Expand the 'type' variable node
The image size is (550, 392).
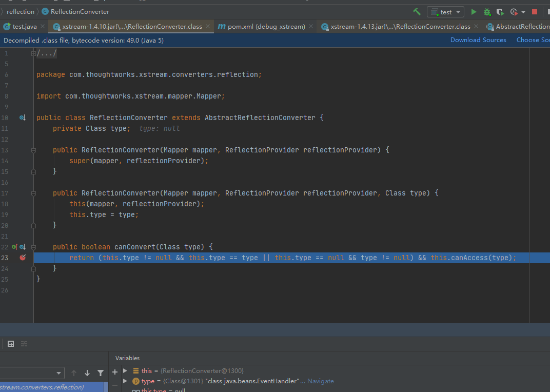[125, 381]
